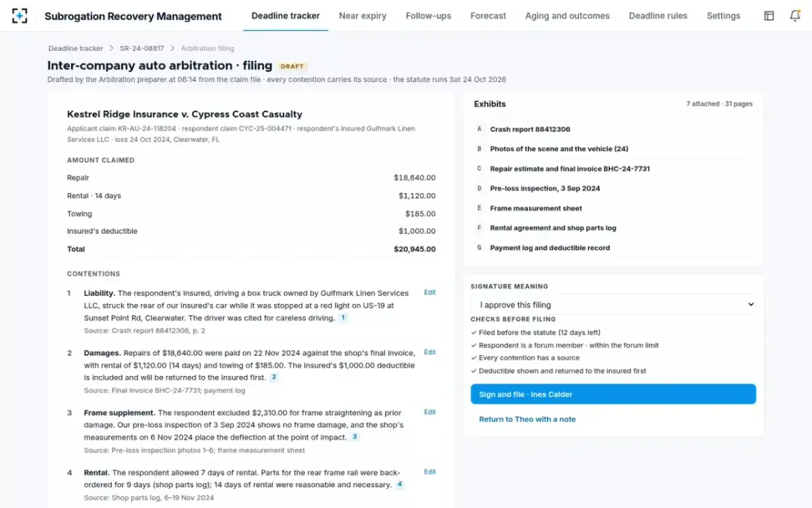Click the Deductible shown and returned check
Viewport: 812px width, 508px height.
(x=559, y=371)
